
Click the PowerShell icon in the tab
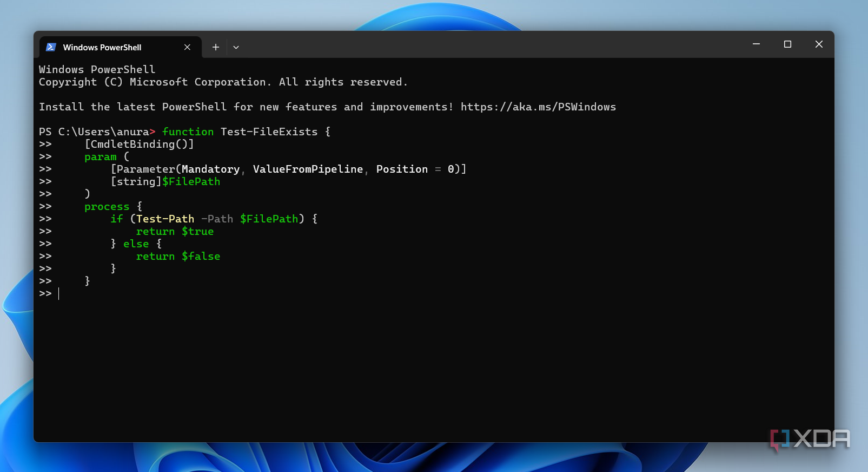51,47
